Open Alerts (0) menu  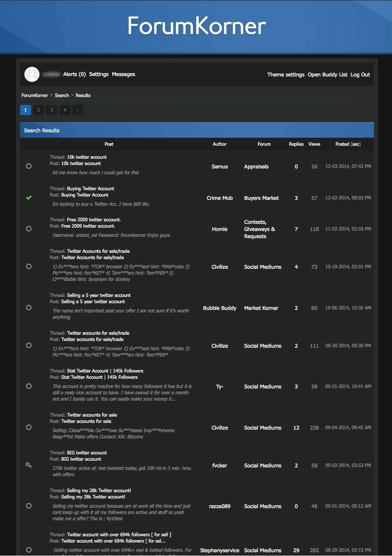[x=74, y=74]
